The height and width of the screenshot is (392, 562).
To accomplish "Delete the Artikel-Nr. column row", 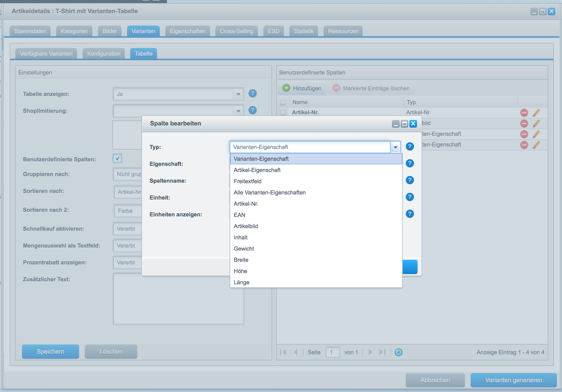I will 524,113.
